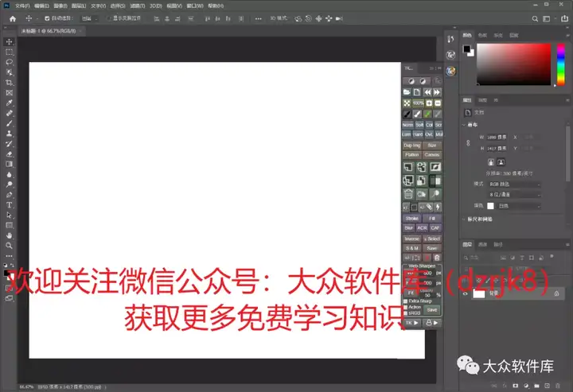Viewport: 573px width, 392px height.
Task: Open the 白色 fill color dropdown
Action: point(519,206)
